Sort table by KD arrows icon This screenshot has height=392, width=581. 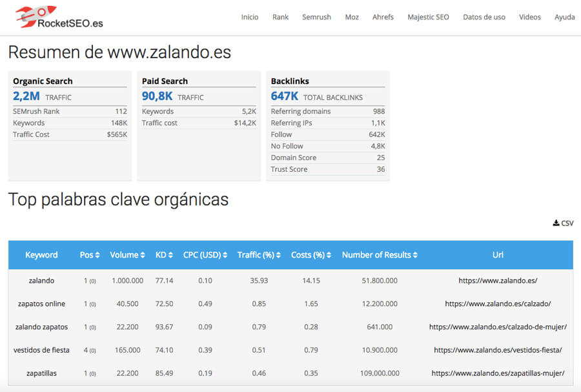coord(170,255)
